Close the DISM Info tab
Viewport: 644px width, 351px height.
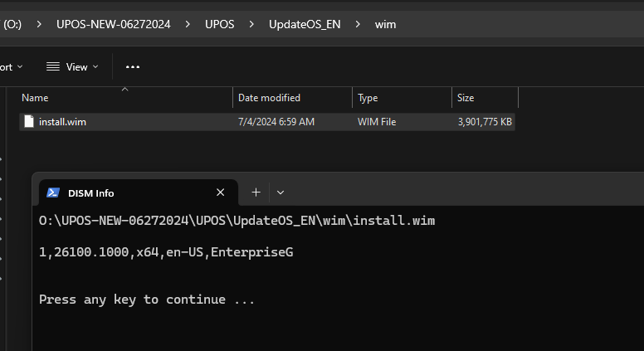click(221, 193)
